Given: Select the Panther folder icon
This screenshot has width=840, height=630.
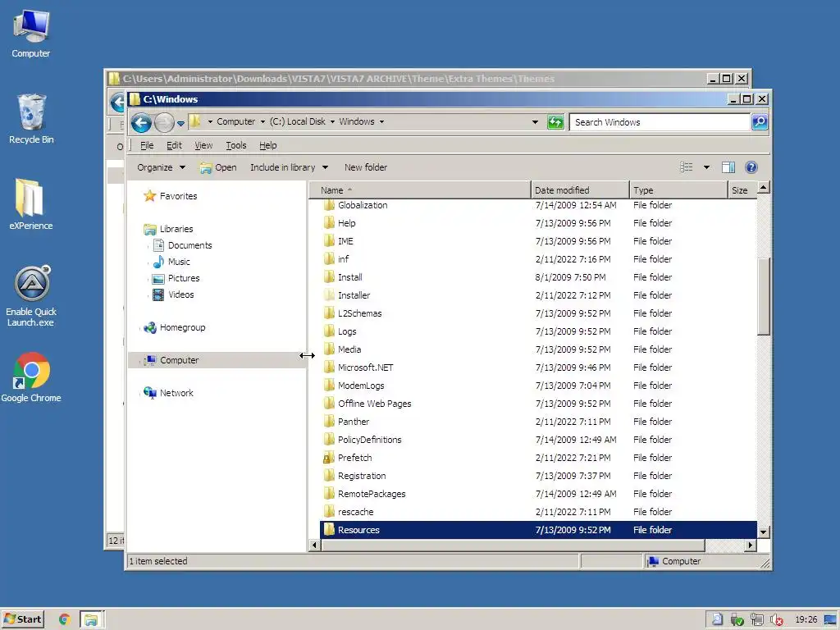Looking at the screenshot, I should 330,422.
